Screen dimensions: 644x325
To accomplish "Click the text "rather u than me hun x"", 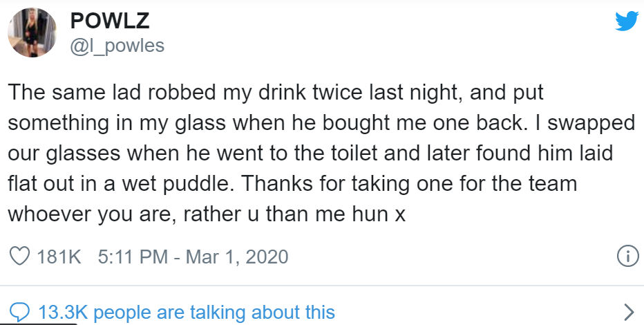I will click(x=294, y=214).
